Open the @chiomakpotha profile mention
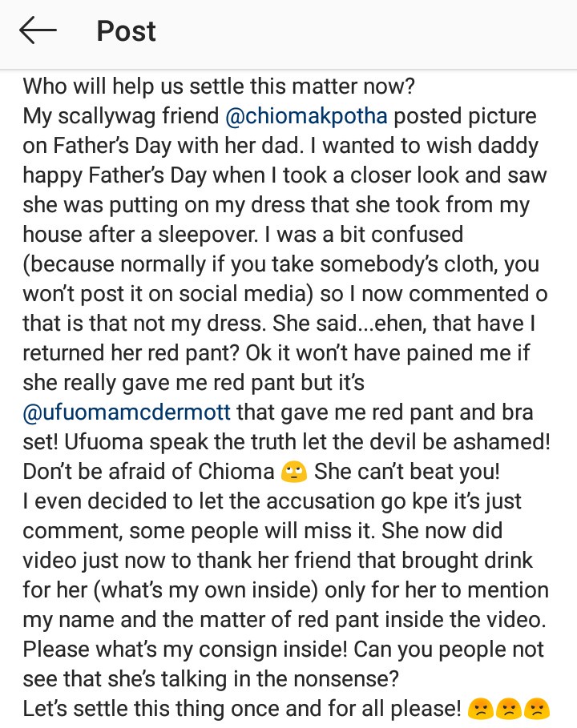Image resolution: width=577 pixels, height=728 pixels. tap(307, 116)
